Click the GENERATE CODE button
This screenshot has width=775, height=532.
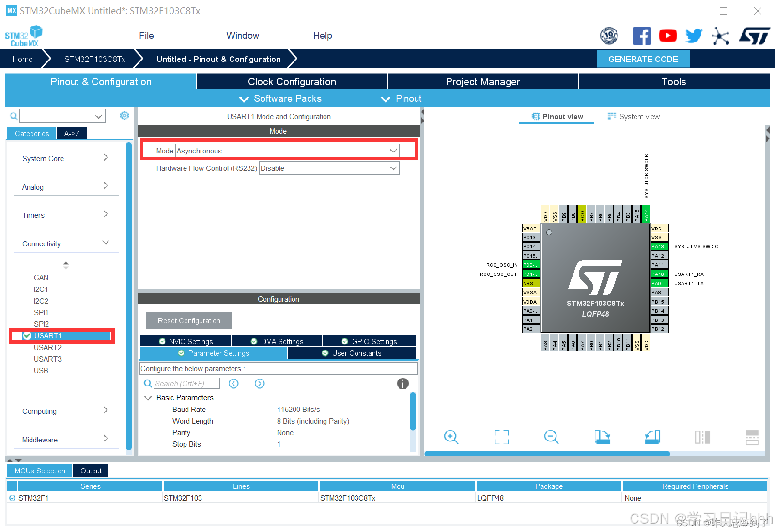coord(643,59)
